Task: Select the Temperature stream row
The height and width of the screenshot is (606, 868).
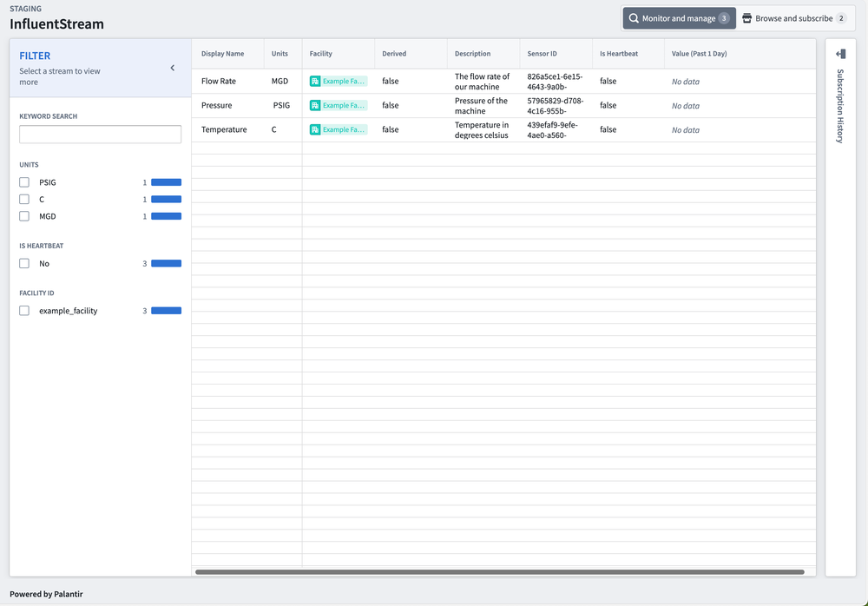Action: pyautogui.click(x=224, y=130)
